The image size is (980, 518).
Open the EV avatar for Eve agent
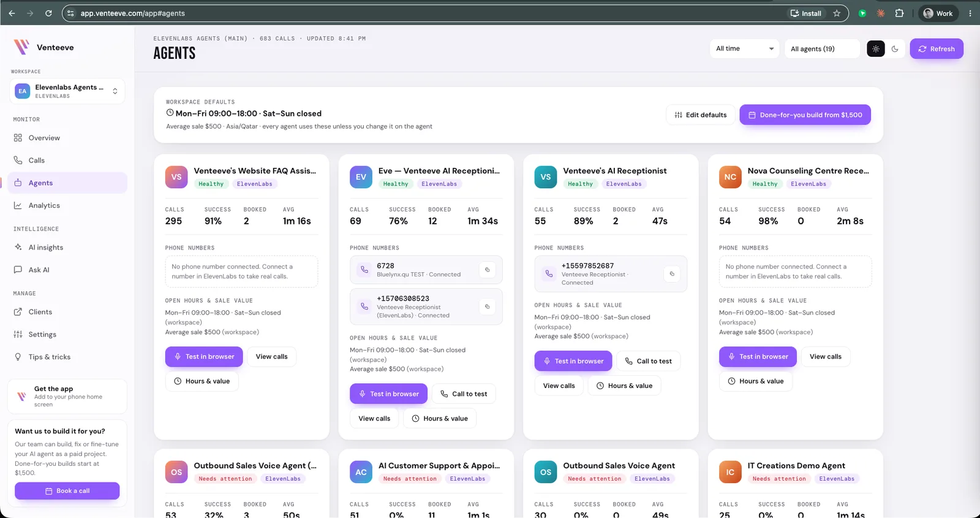361,177
